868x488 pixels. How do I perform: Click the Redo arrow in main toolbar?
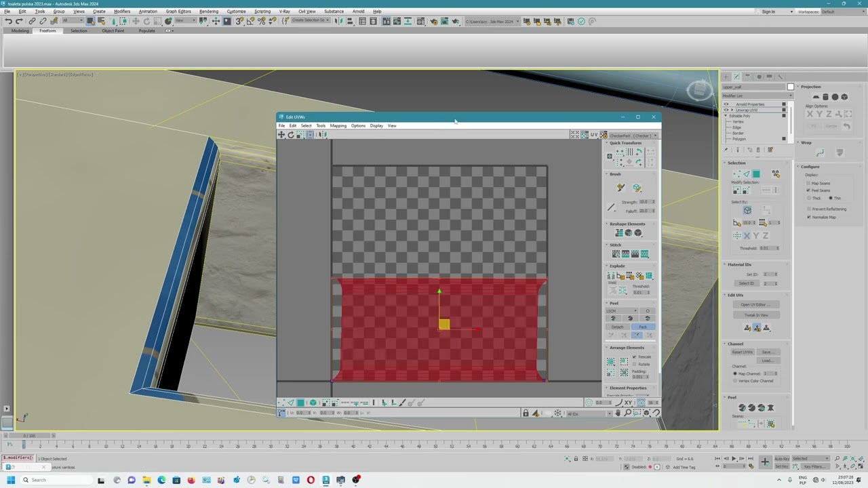tap(19, 21)
